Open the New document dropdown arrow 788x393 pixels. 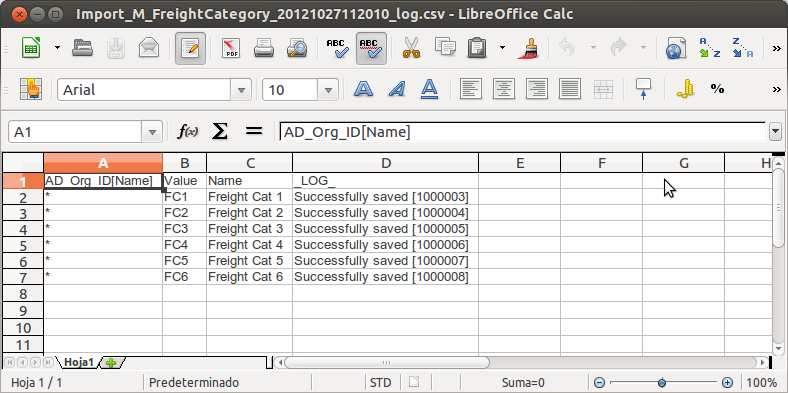coord(57,48)
